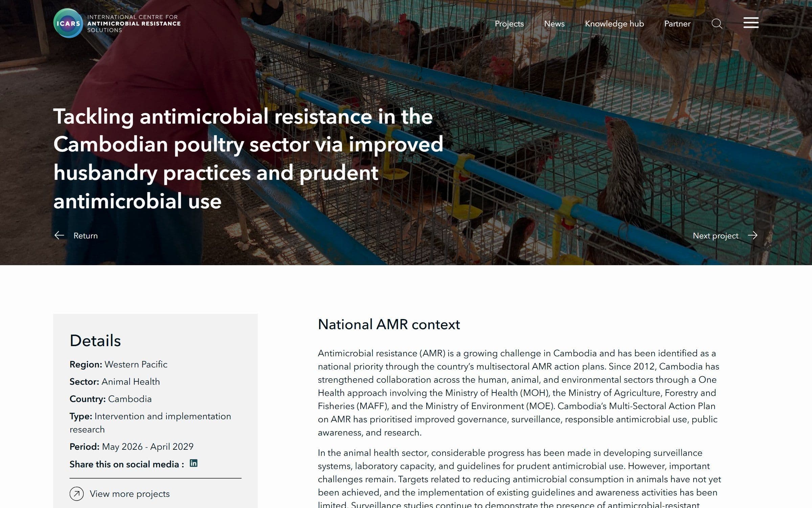
Task: Select the Partner menu item
Action: 677,24
